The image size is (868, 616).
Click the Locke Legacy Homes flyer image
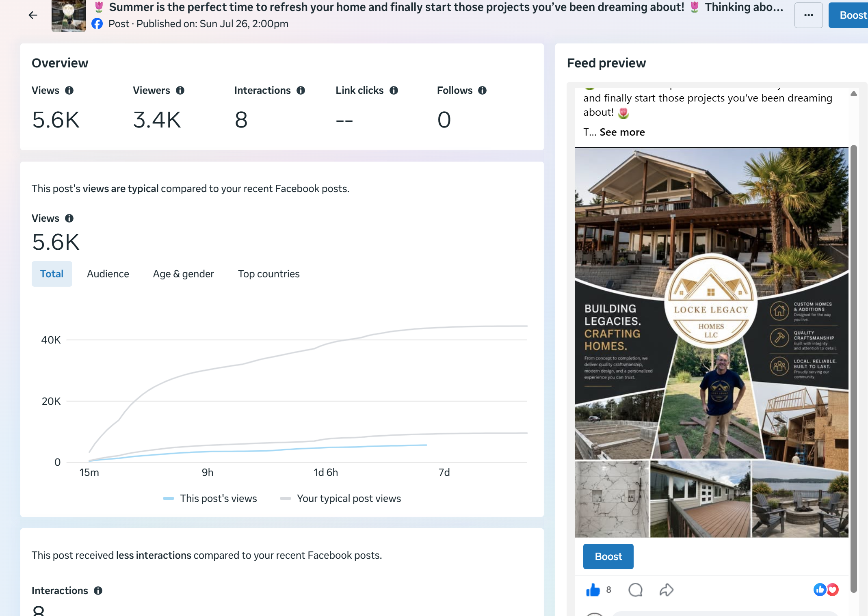point(711,342)
